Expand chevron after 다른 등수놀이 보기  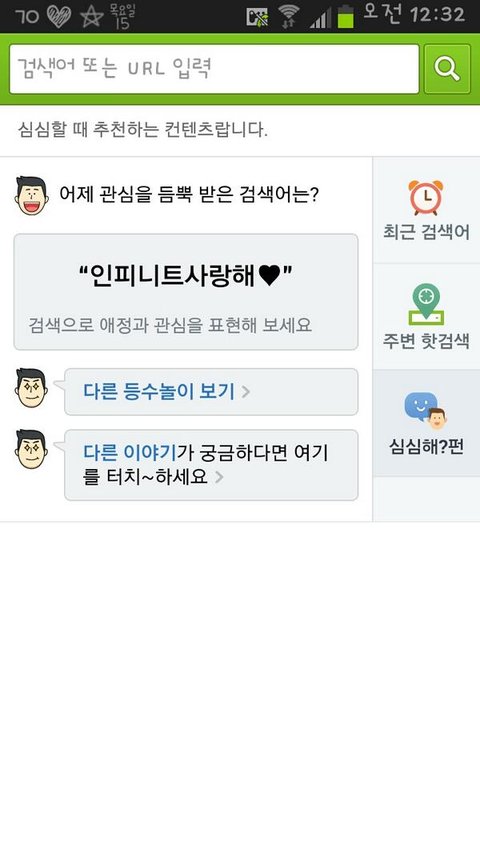245,392
